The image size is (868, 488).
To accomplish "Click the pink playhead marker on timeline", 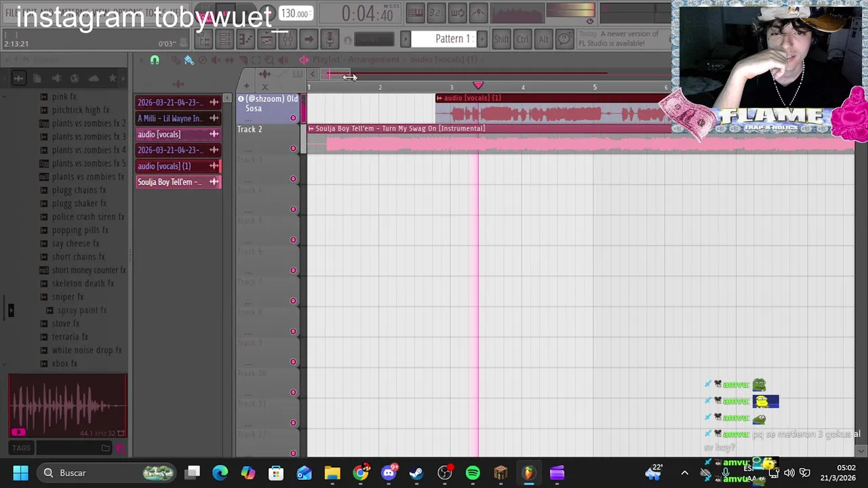I will coord(478,85).
